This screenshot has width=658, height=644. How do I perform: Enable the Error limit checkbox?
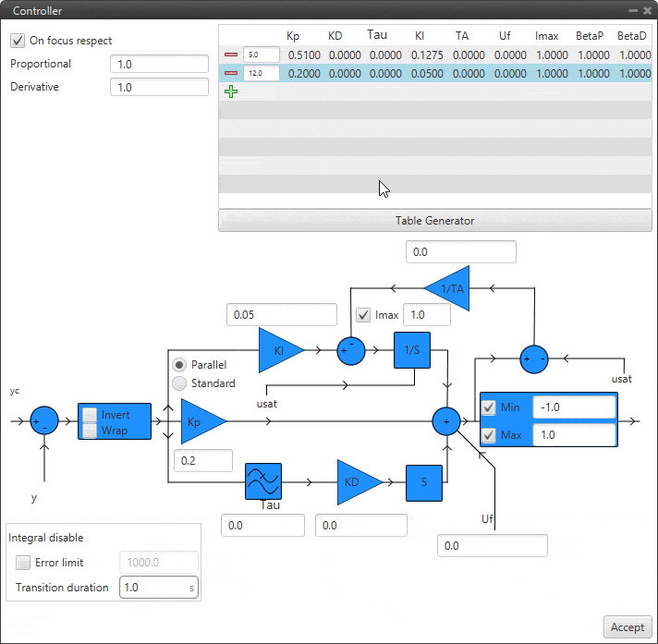[x=23, y=563]
